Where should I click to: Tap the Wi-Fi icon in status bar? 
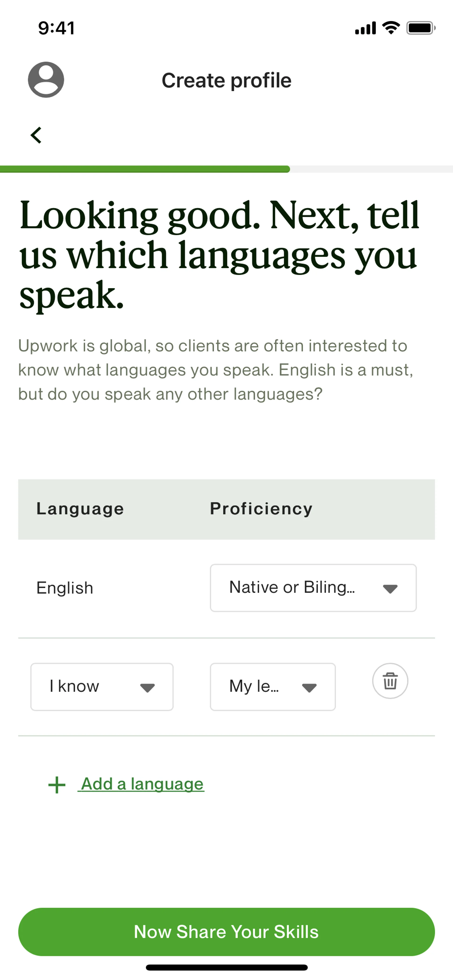click(x=391, y=28)
